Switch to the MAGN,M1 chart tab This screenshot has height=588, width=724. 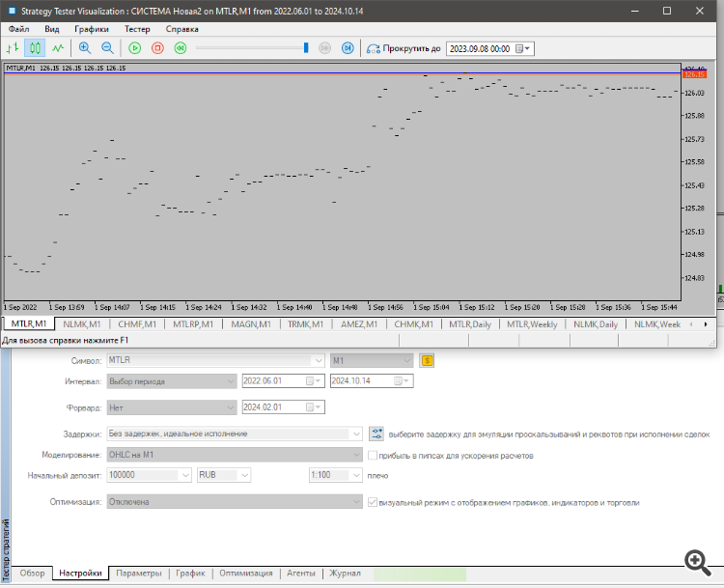tap(251, 324)
